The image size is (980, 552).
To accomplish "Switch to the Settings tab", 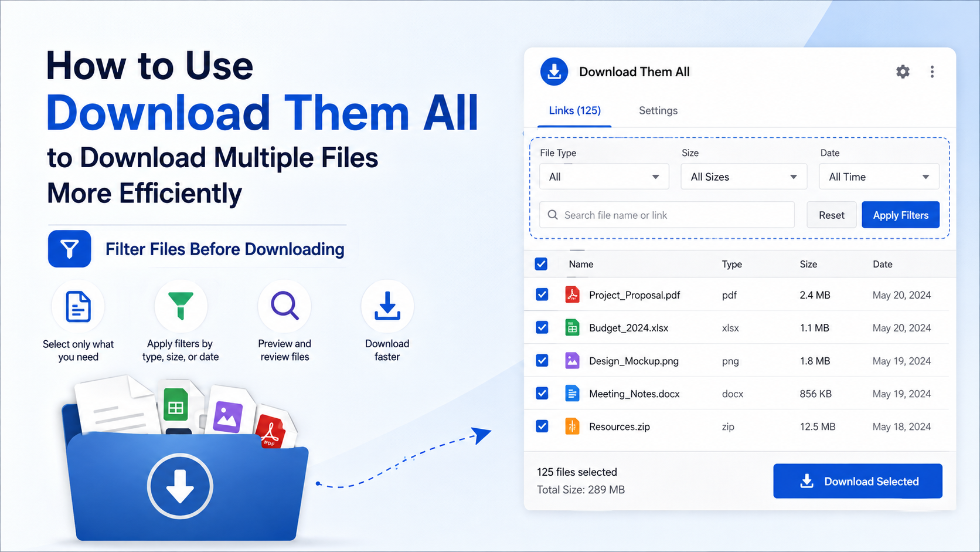I will pyautogui.click(x=658, y=110).
